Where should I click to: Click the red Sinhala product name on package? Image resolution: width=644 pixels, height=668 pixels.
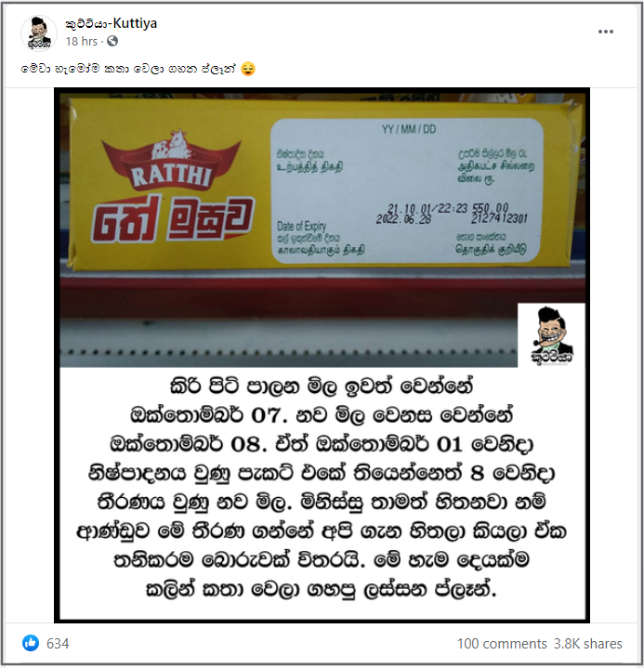pyautogui.click(x=172, y=219)
